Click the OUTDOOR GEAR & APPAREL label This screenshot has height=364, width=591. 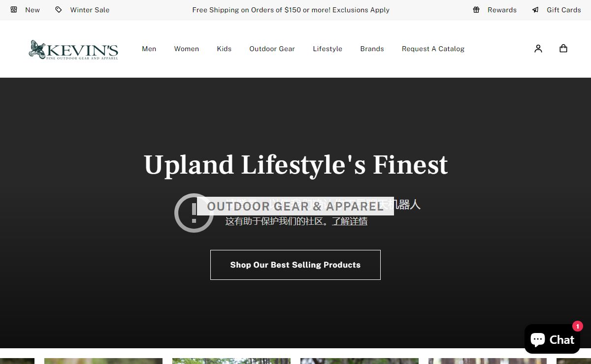pos(295,206)
